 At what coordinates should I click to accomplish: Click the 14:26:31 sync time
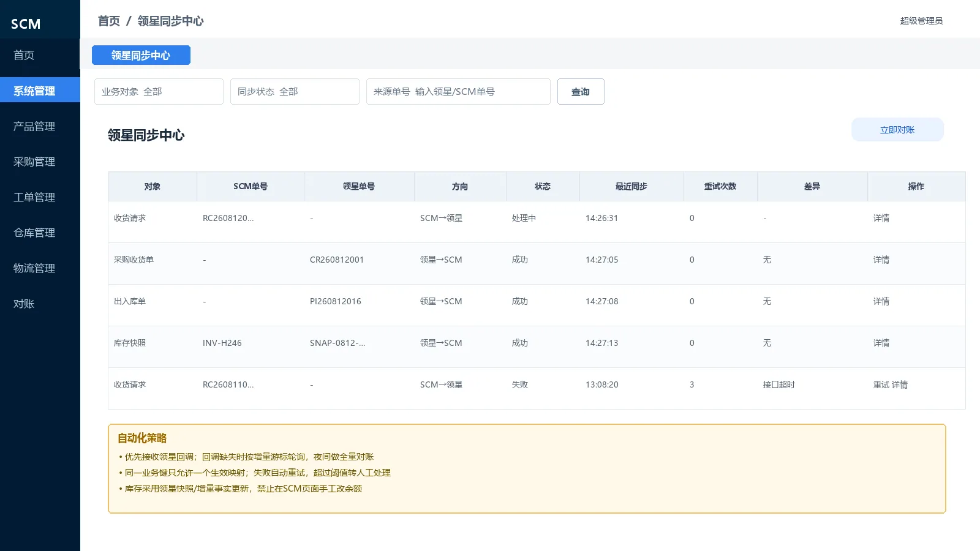(x=601, y=218)
